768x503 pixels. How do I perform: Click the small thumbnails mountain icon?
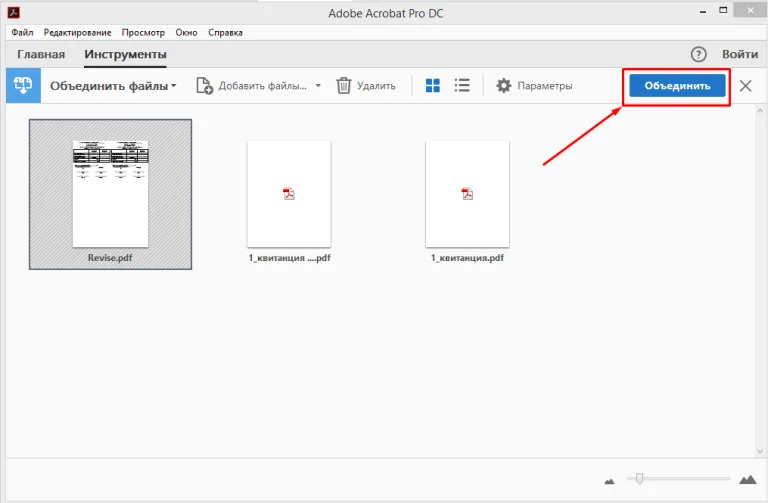(x=609, y=481)
